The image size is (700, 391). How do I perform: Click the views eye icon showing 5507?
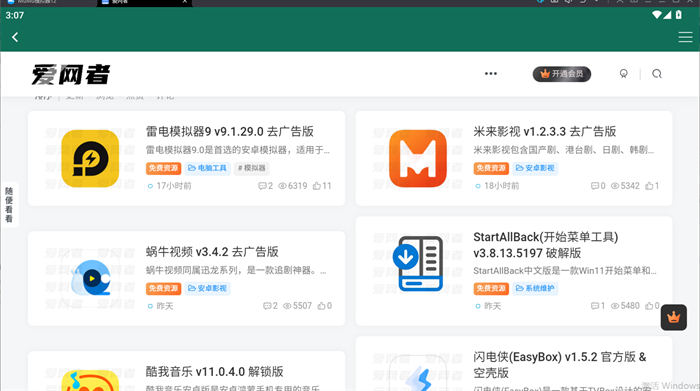pyautogui.click(x=287, y=306)
